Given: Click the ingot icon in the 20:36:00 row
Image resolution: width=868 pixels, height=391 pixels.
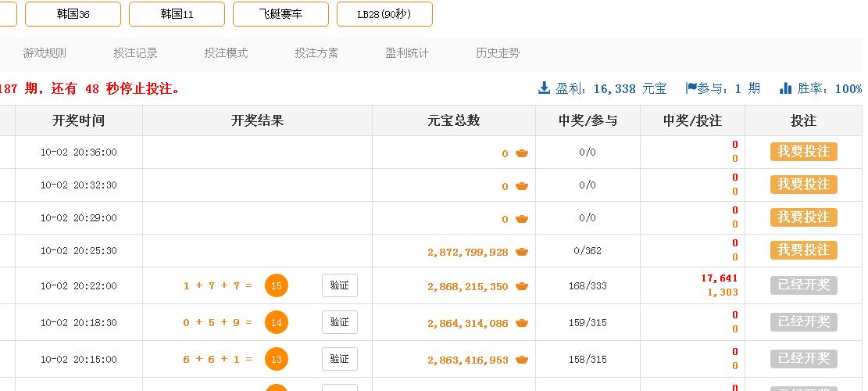Looking at the screenshot, I should tap(522, 153).
